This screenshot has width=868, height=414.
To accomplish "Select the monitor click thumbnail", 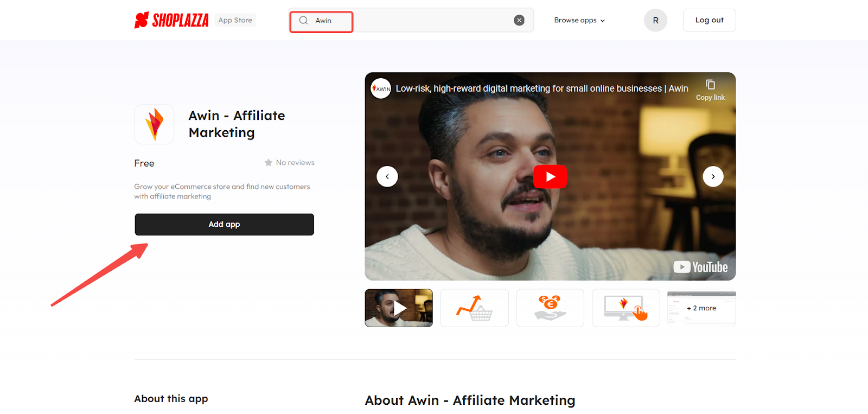I will pos(626,308).
